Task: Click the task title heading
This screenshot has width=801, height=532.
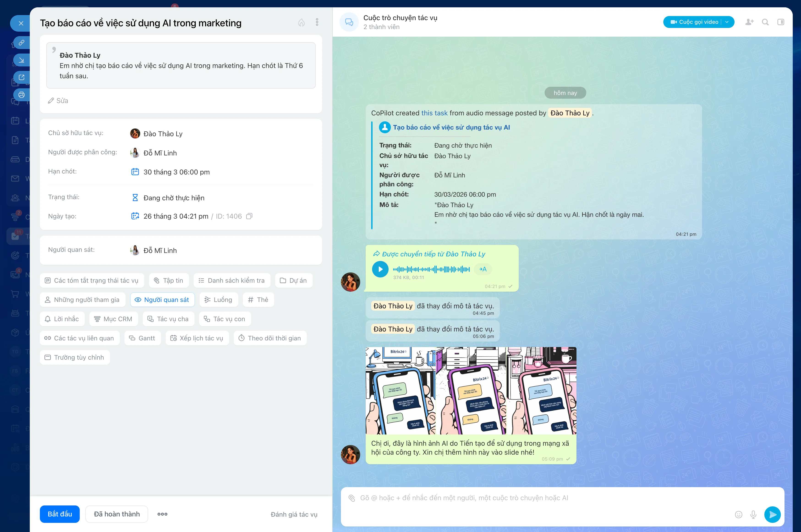Action: 141,23
